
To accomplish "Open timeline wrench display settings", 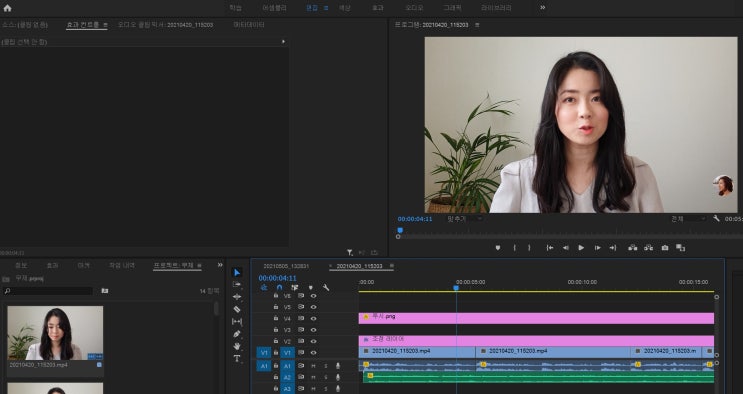I will (x=326, y=287).
